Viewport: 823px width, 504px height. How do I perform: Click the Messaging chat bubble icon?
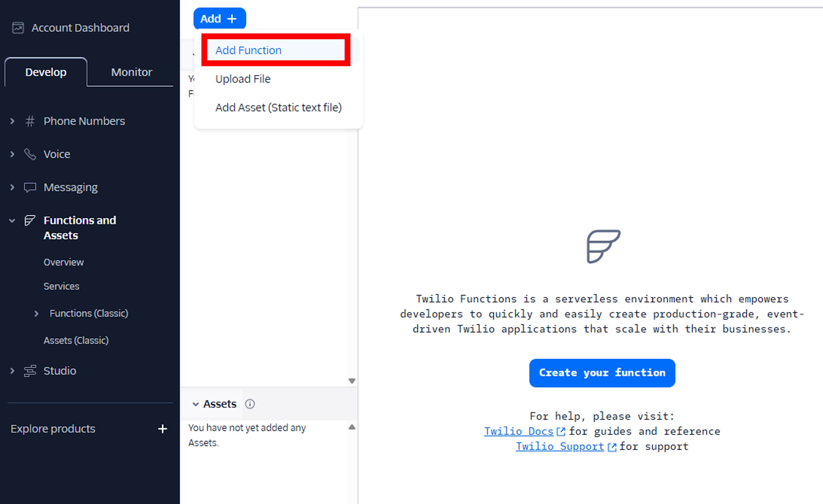[x=30, y=187]
